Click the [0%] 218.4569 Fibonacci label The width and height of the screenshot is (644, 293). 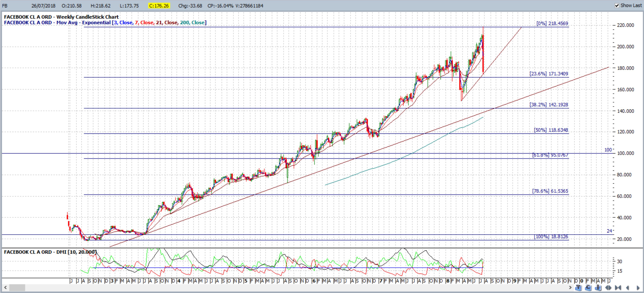coord(552,23)
